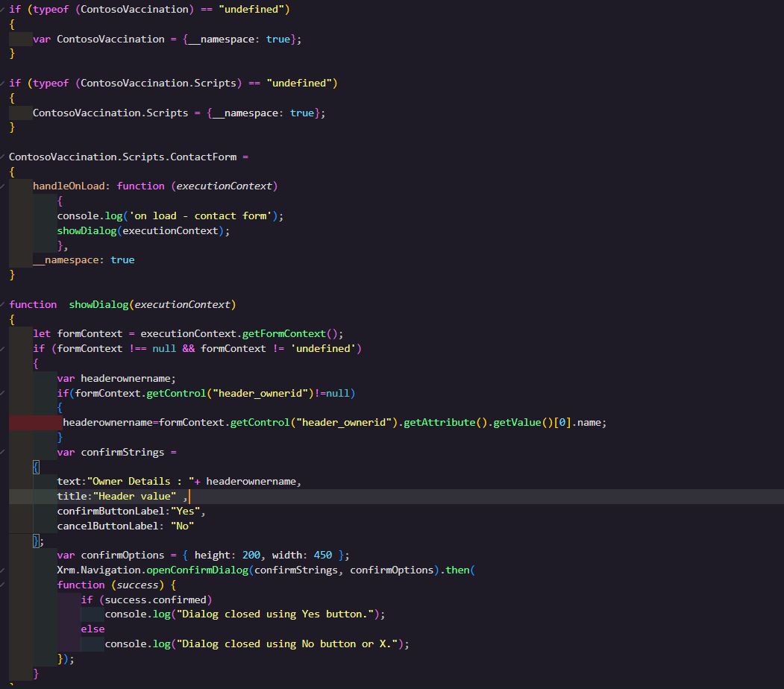The height and width of the screenshot is (689, 784).
Task: Click the highlighted opening brace after 'var confirmStrings ='
Action: [x=36, y=467]
